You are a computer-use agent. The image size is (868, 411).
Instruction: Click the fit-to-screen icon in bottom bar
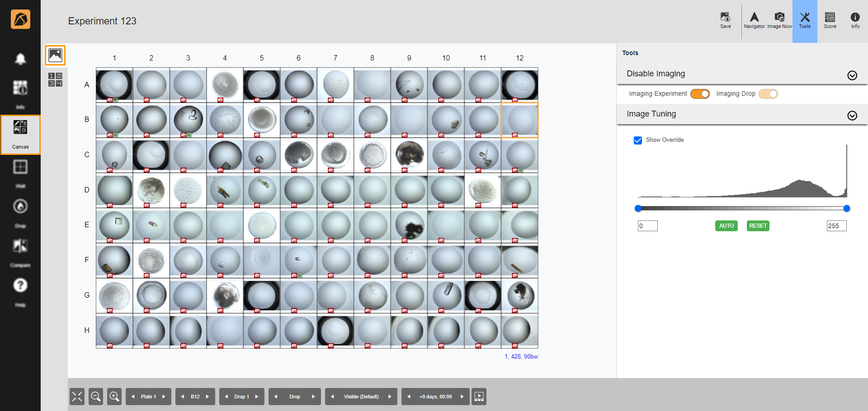77,397
